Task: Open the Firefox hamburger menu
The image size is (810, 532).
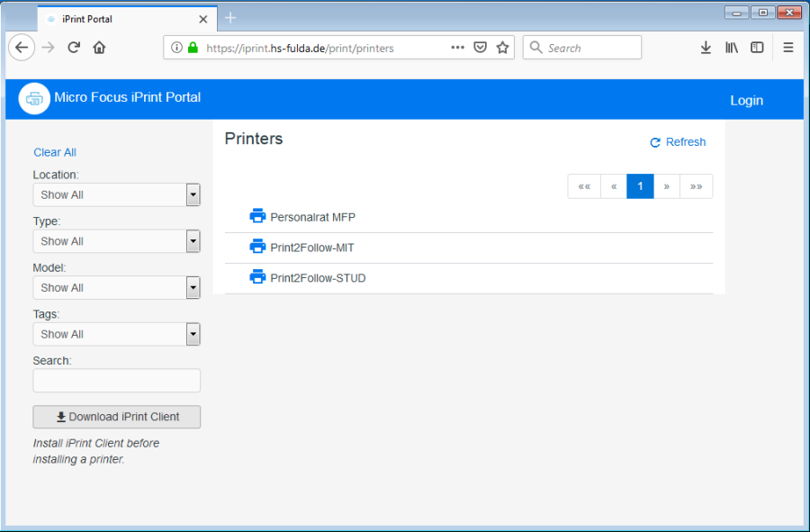Action: pos(787,47)
